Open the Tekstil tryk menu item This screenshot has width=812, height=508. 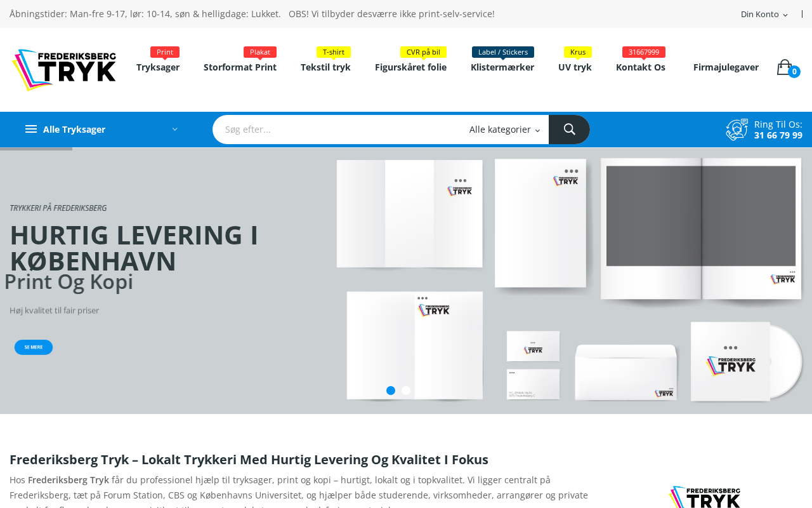(x=325, y=67)
